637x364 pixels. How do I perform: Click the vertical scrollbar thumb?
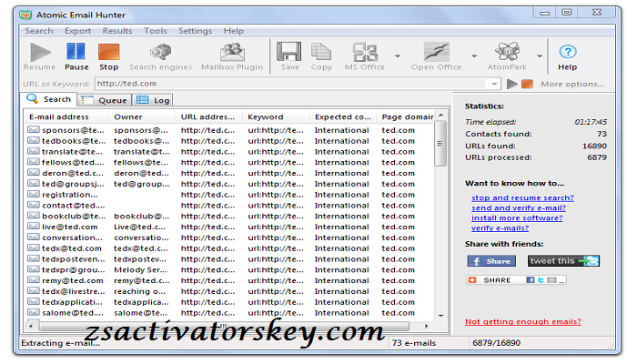440,144
